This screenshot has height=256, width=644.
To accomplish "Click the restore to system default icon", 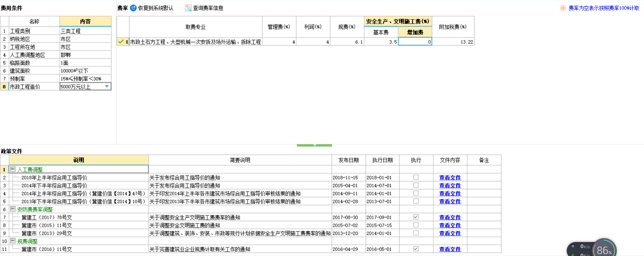I will tap(133, 8).
